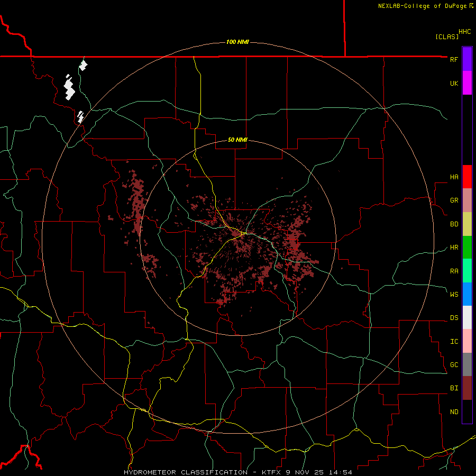Click the NEXLAB-College of DuPage credit text
The image size is (476, 476).
[422, 6]
